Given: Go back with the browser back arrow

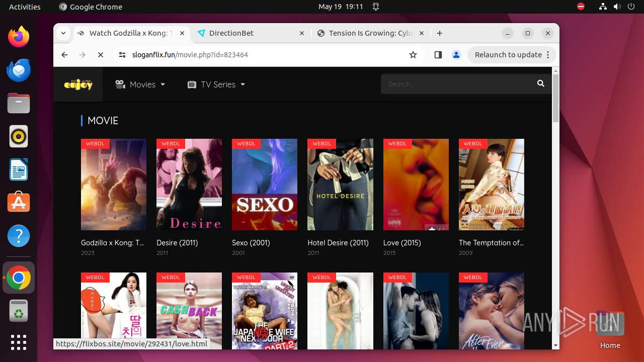Looking at the screenshot, I should coord(64,55).
